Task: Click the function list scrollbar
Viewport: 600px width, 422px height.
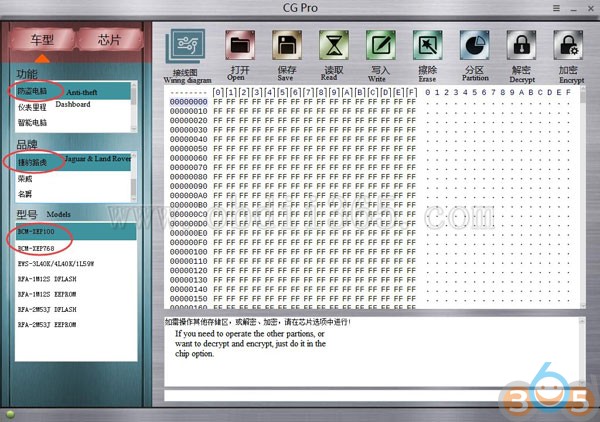Action: [134, 107]
